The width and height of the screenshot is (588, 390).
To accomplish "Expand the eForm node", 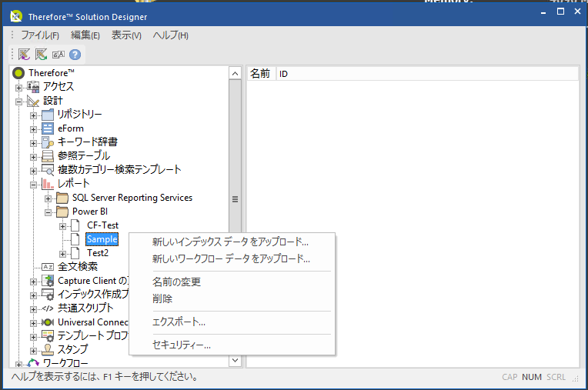I will pos(33,129).
